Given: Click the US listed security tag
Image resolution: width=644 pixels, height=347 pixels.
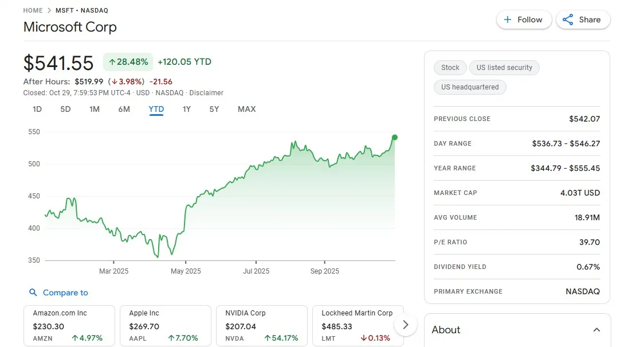Looking at the screenshot, I should [x=504, y=67].
